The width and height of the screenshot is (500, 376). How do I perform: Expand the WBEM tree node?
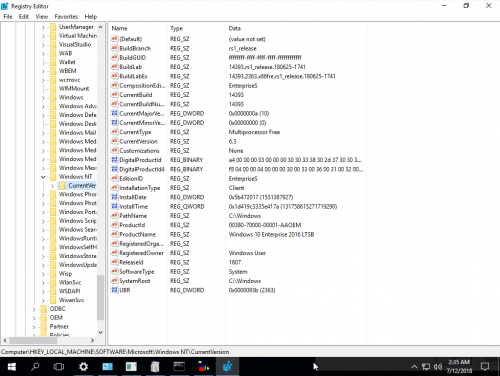(43, 71)
